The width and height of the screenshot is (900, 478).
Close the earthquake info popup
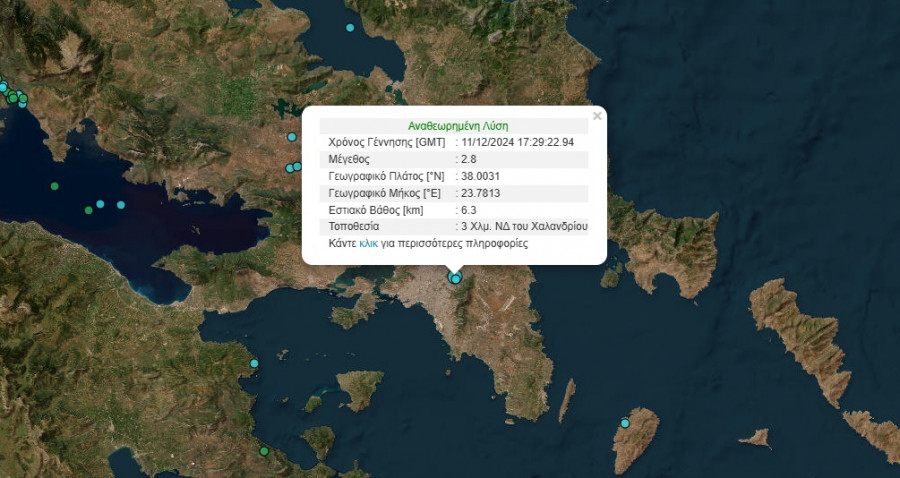(597, 116)
